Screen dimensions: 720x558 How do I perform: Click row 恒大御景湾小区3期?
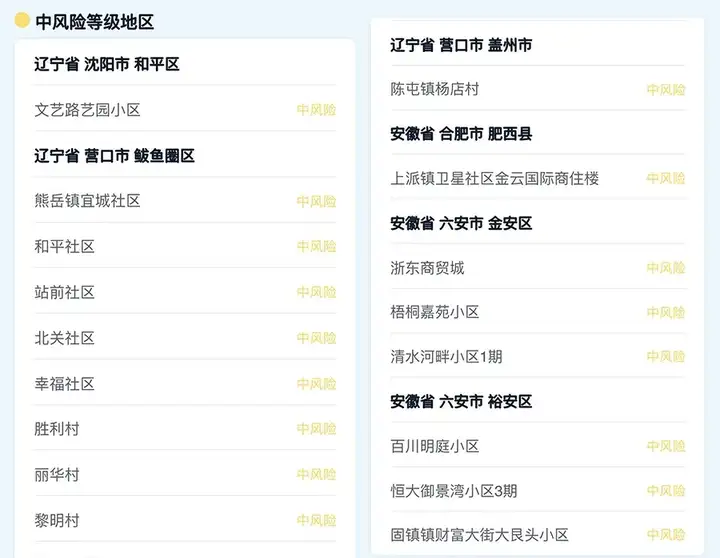click(538, 490)
